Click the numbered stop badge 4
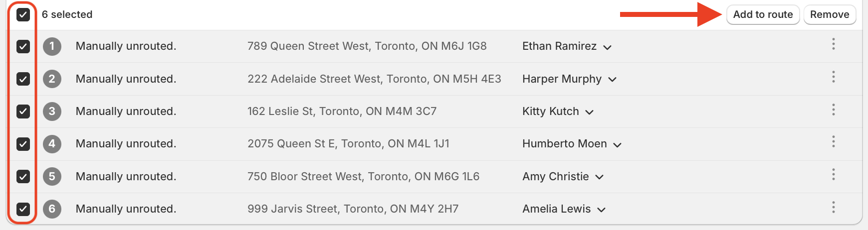Image resolution: width=868 pixels, height=230 pixels. coord(52,144)
